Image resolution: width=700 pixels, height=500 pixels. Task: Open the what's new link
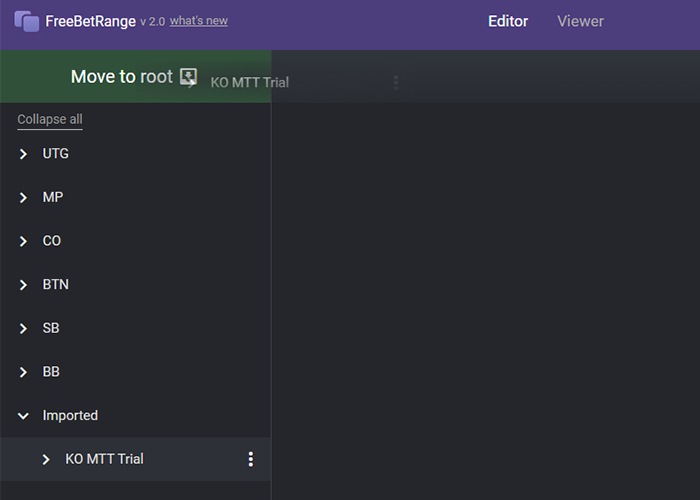[199, 21]
